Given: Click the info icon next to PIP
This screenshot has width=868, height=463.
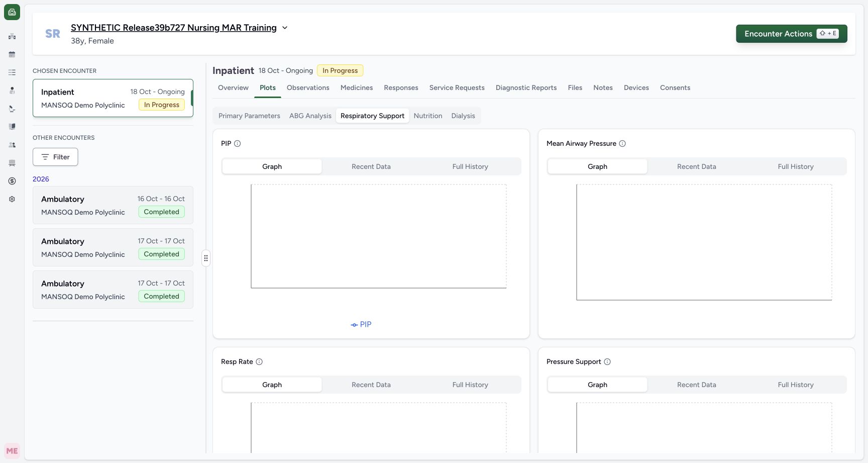Looking at the screenshot, I should tap(238, 143).
